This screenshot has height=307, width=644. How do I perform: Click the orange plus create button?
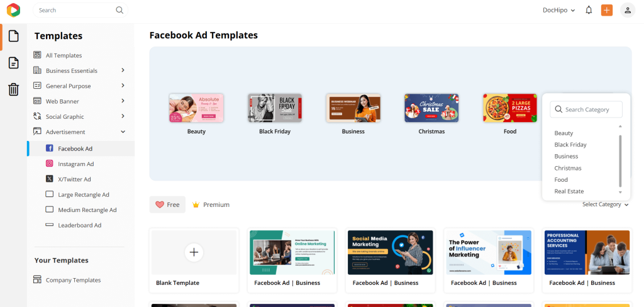[x=607, y=10]
